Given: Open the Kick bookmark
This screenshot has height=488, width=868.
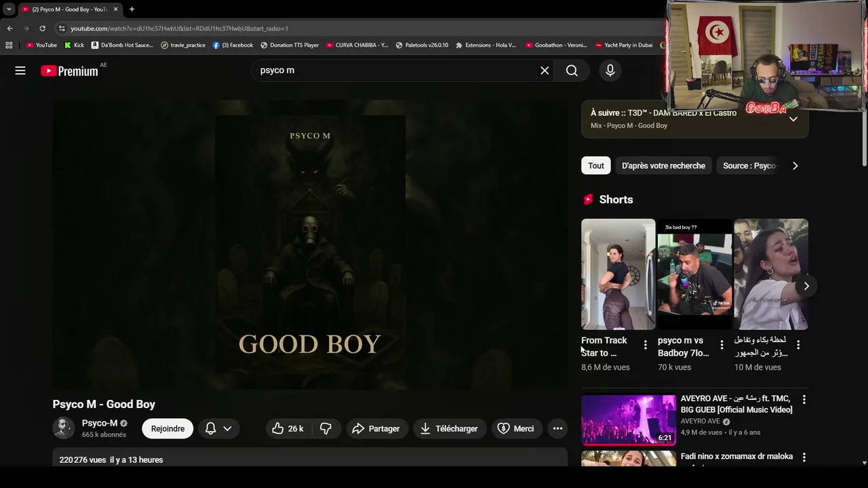Looking at the screenshot, I should coord(74,45).
